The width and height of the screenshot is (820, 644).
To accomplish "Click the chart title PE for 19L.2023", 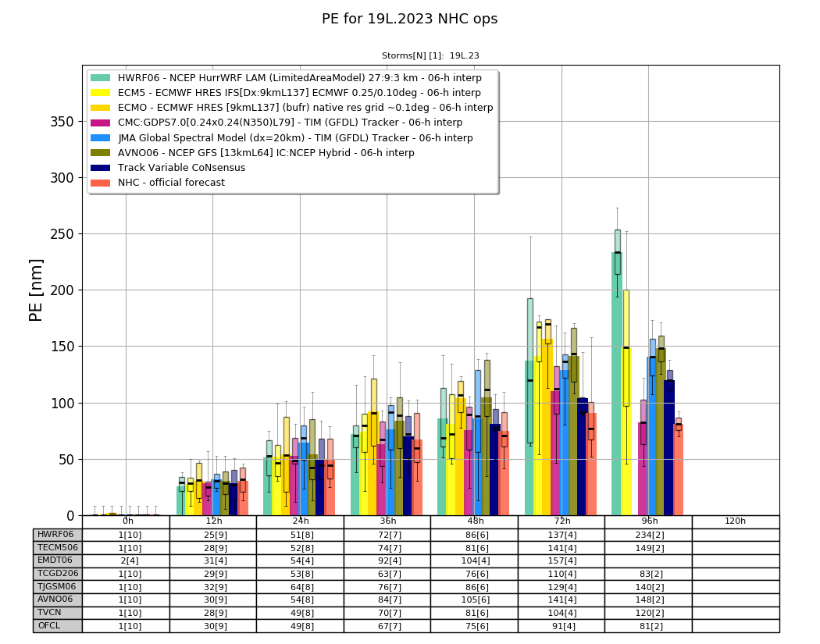I will [x=409, y=19].
